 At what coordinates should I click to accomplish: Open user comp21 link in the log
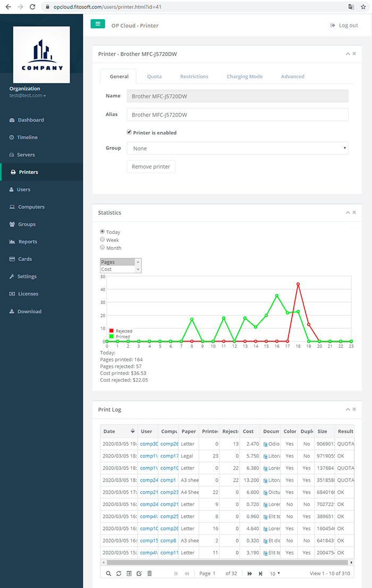149,492
